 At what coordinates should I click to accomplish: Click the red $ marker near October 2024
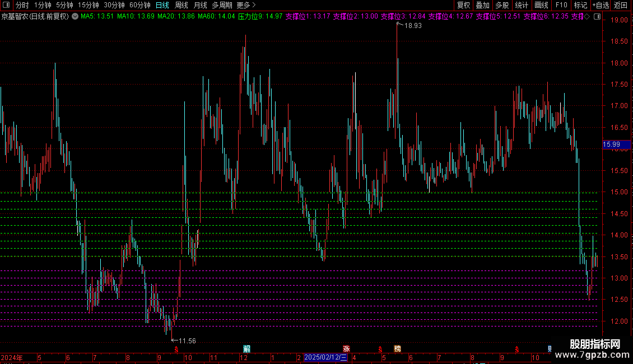click(176, 349)
